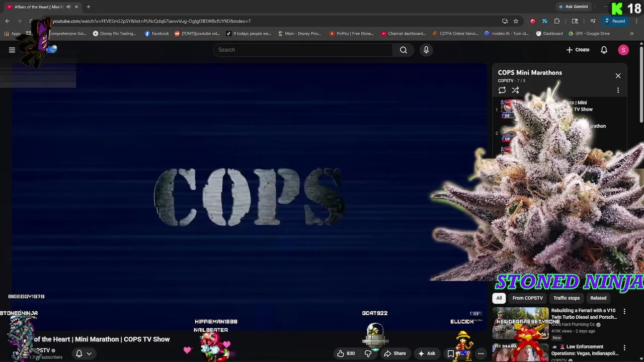644x362 pixels.
Task: Like the video with 830 likes
Action: pos(346,353)
